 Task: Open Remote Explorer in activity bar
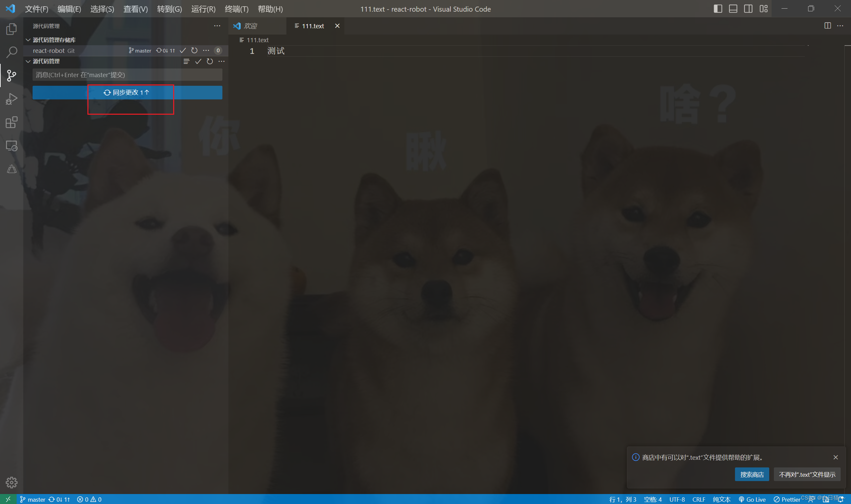11,146
